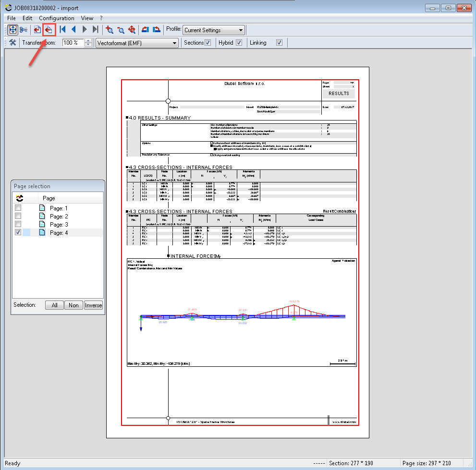Click the highlighted red import arrow icon
This screenshot has height=470, width=476.
(x=49, y=29)
